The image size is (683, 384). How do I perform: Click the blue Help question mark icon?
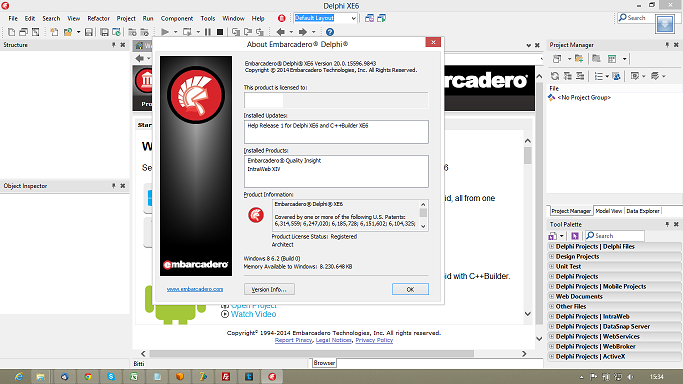(x=330, y=32)
